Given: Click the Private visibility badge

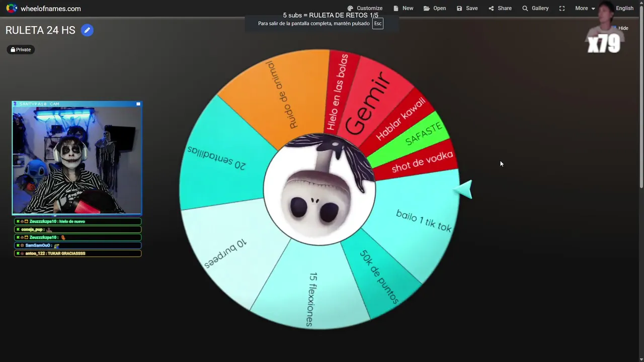Looking at the screenshot, I should [21, 49].
